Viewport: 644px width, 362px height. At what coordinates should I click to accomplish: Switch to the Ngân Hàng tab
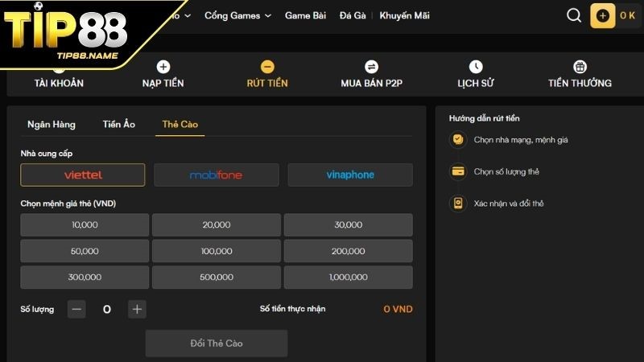(x=52, y=125)
